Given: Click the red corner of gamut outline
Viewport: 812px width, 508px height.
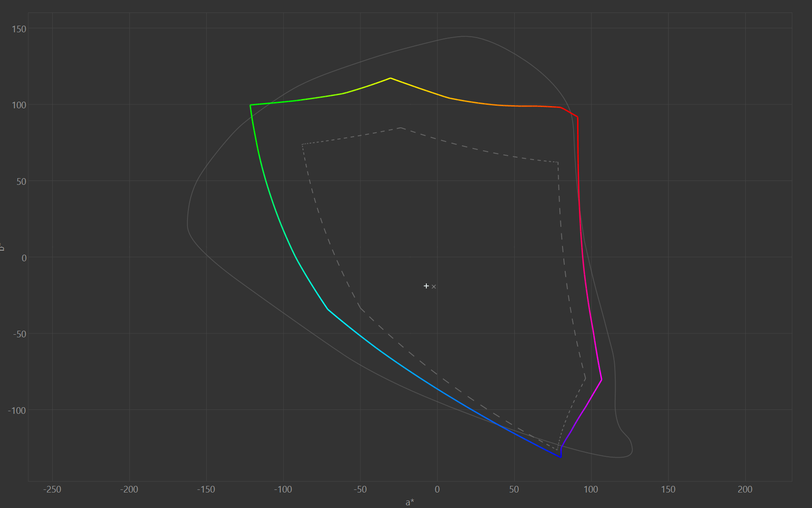Looking at the screenshot, I should tap(578, 117).
